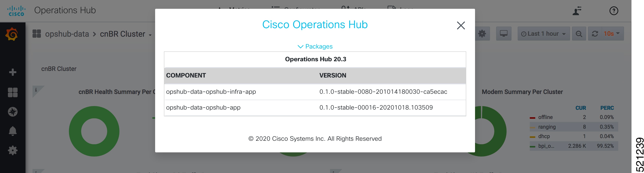Toggle the ranging legend series
644x173 pixels.
(x=547, y=127)
